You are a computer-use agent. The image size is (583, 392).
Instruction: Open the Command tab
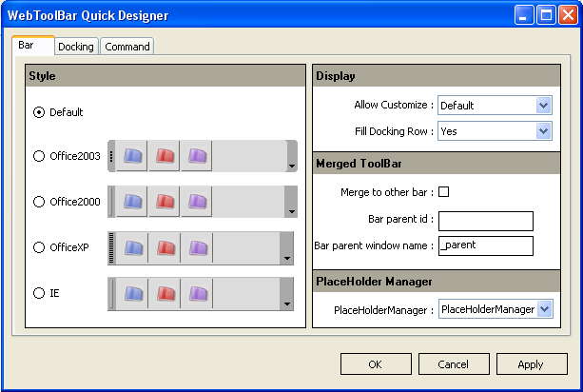(126, 47)
